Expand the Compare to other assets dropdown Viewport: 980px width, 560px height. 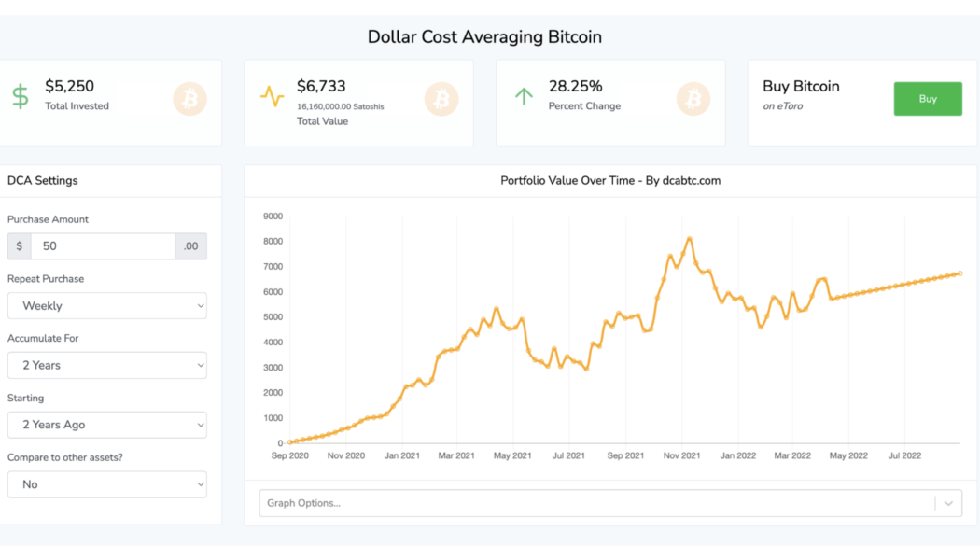tap(106, 484)
